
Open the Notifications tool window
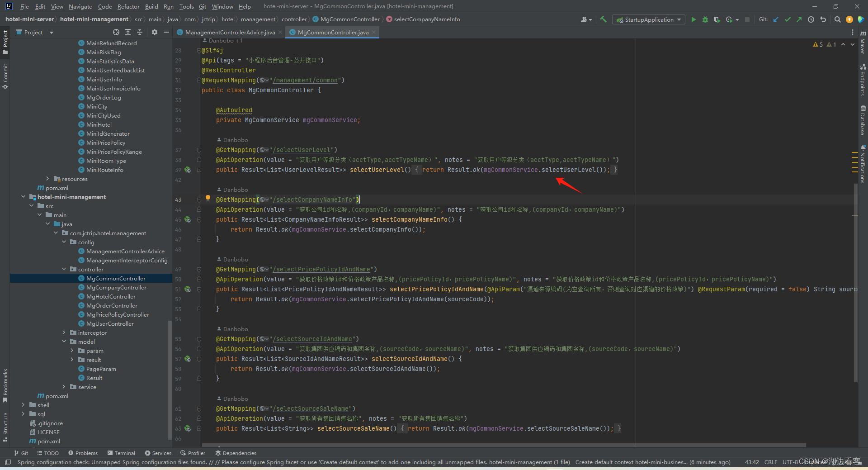pos(863,164)
